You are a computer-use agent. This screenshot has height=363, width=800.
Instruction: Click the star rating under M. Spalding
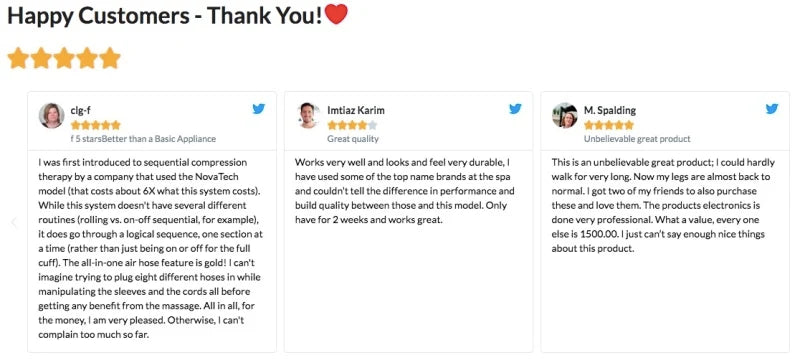[609, 125]
